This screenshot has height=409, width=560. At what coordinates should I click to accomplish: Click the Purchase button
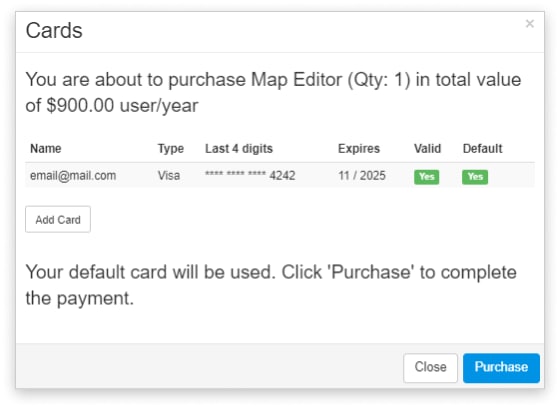[x=501, y=368]
